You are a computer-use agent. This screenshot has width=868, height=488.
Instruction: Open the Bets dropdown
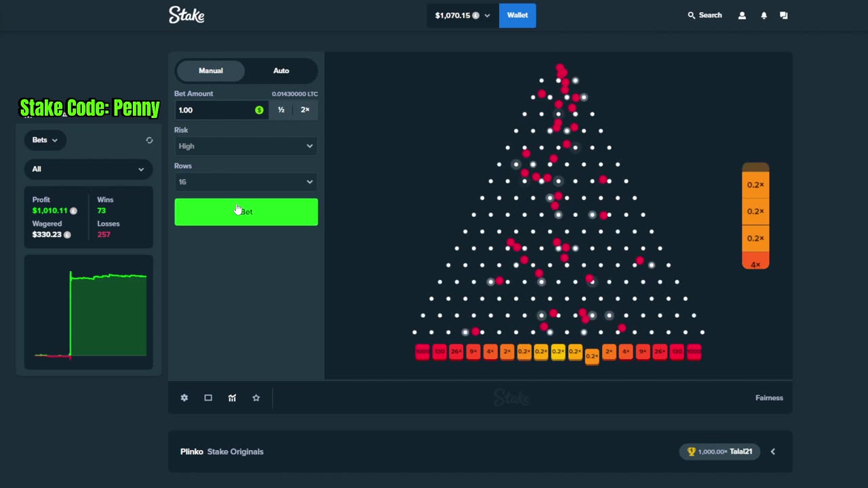click(x=45, y=140)
